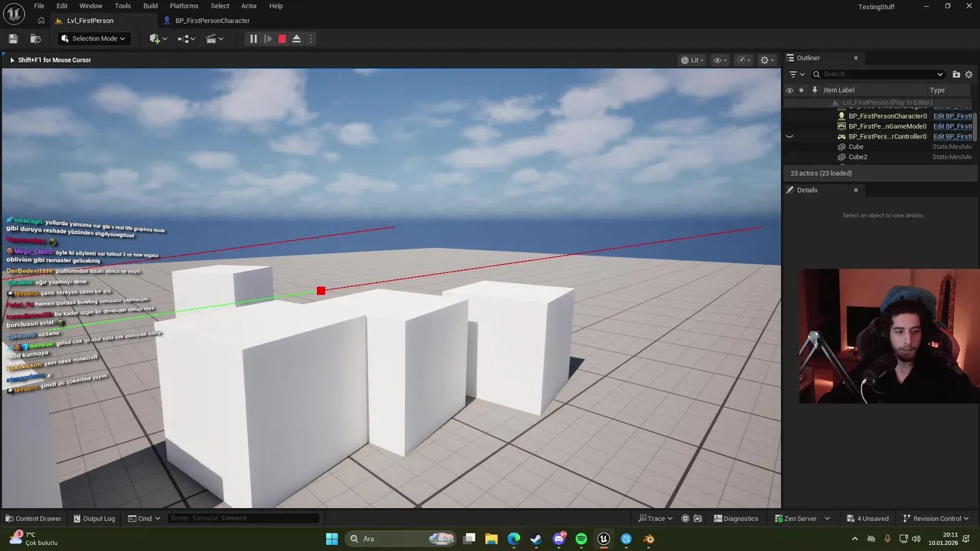Select BP_FirstPers...rController0 in the Outliner
The image size is (980, 551).
(887, 136)
